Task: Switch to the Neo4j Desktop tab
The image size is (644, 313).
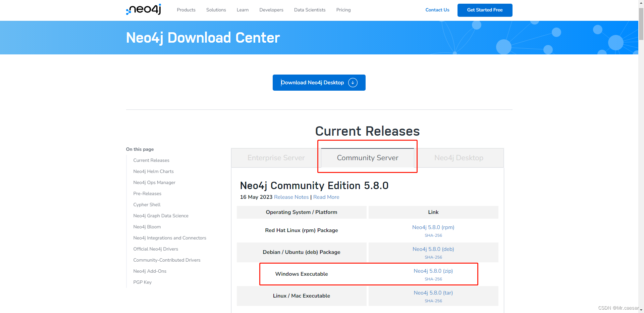Action: (459, 158)
